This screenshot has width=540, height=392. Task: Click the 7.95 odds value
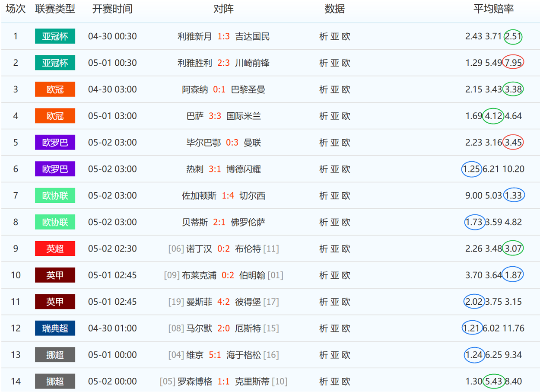(513, 63)
